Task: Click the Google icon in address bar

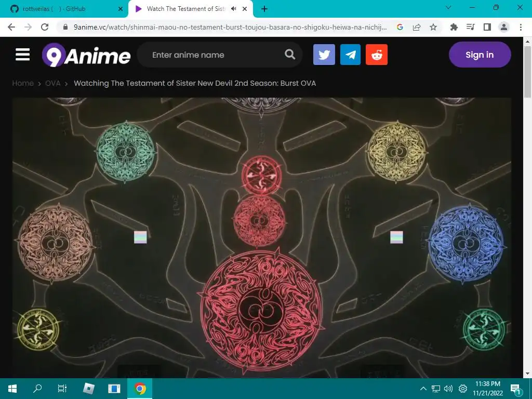Action: point(400,27)
